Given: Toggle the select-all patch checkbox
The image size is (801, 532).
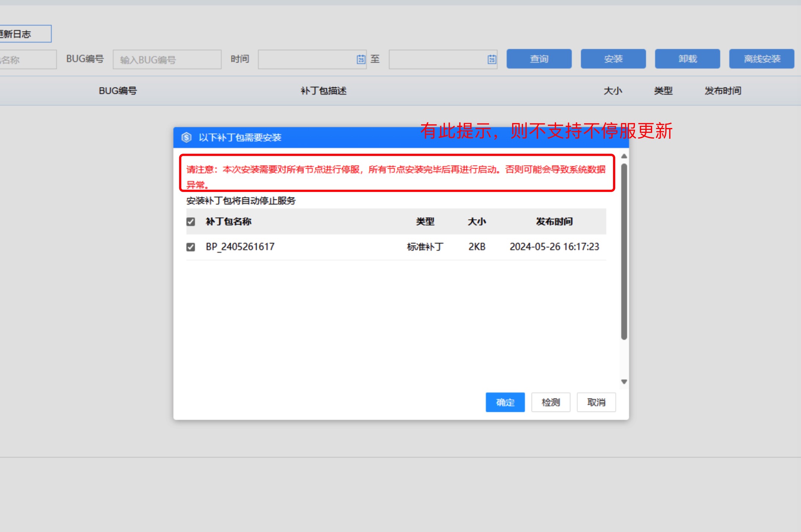Looking at the screenshot, I should (191, 222).
